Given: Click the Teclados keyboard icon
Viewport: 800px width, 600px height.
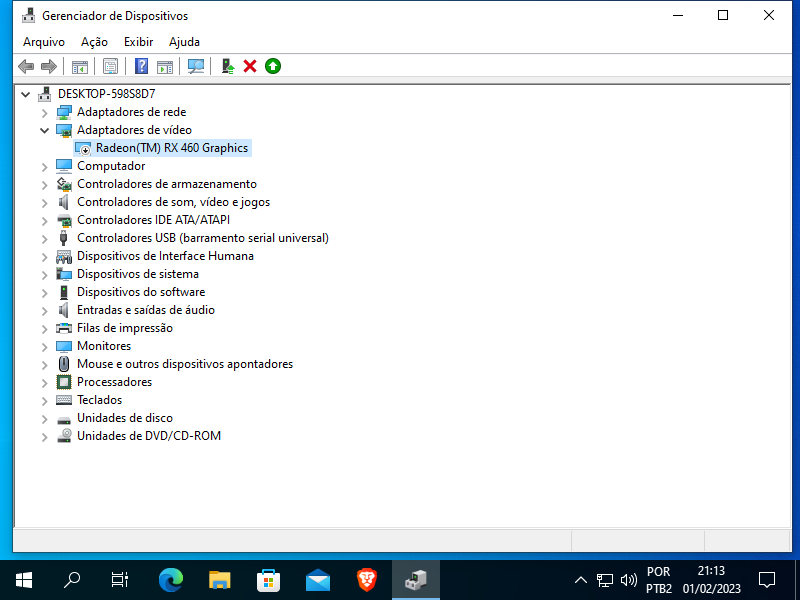Looking at the screenshot, I should (x=64, y=400).
